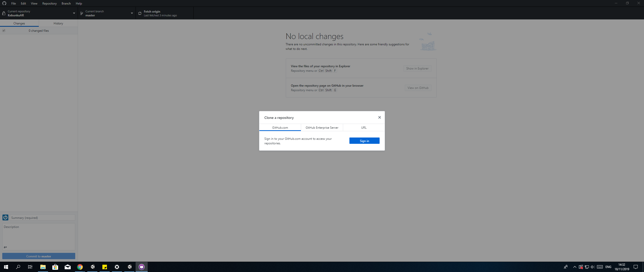Click the Fetch origin sync icon

click(140, 13)
